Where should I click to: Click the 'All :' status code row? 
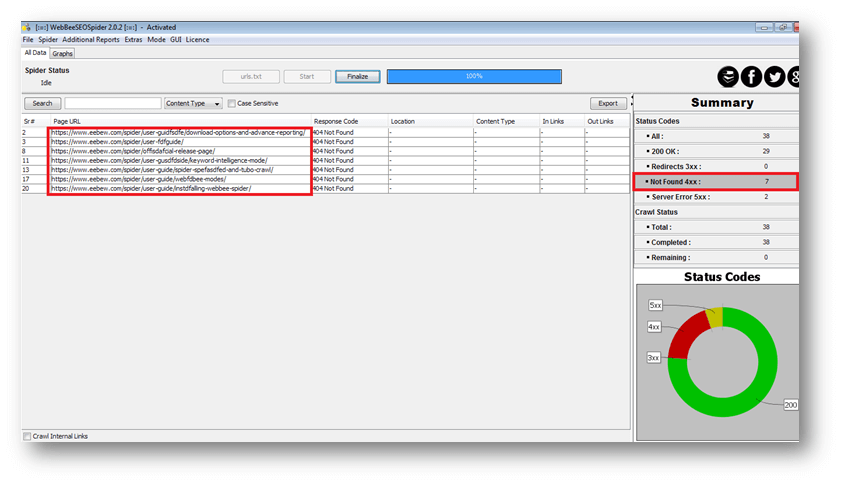pos(716,136)
